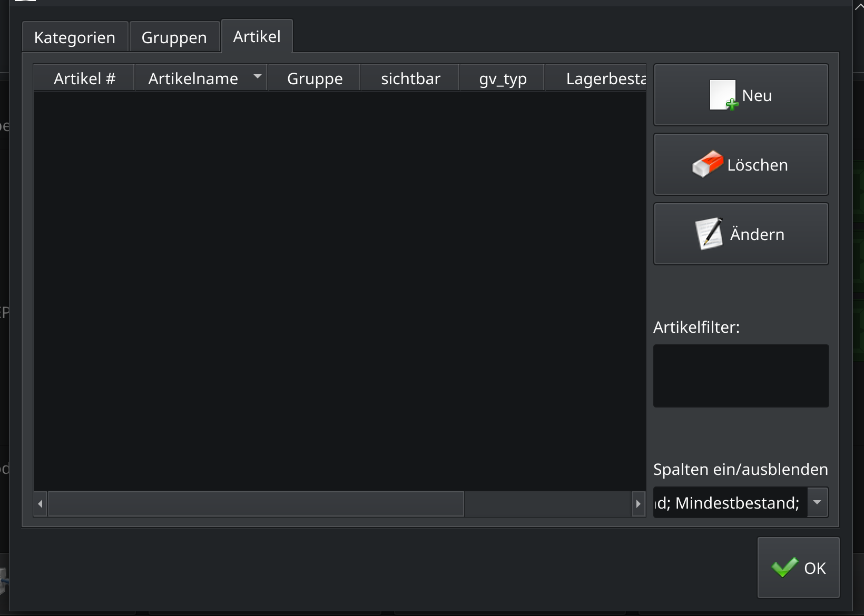Sort by the sichtbar column header
The width and height of the screenshot is (864, 616).
tap(410, 78)
